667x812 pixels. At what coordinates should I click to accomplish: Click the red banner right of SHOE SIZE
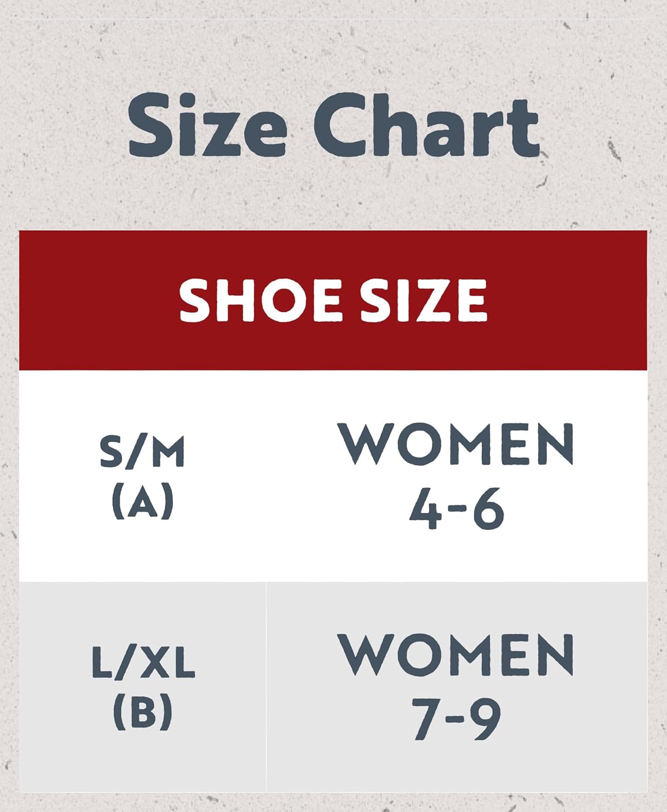(568, 300)
